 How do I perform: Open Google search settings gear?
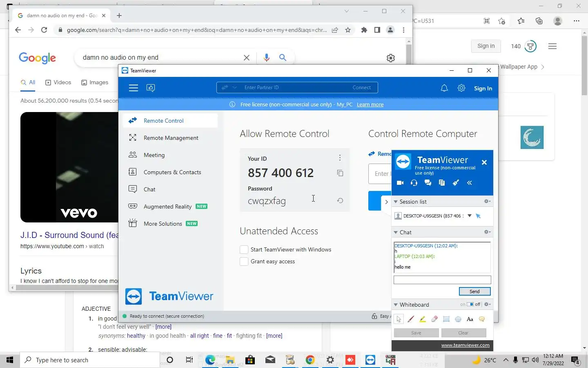point(391,58)
